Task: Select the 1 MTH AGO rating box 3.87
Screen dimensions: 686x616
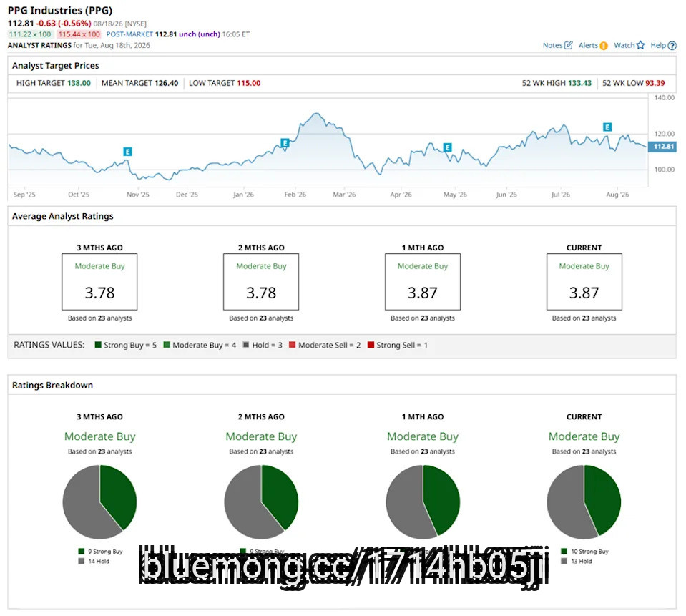Action: tap(423, 282)
